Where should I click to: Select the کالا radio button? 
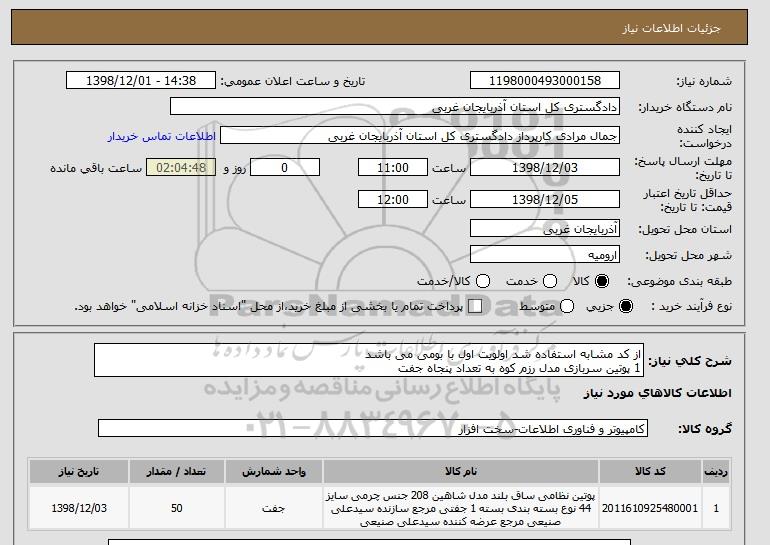(x=602, y=281)
